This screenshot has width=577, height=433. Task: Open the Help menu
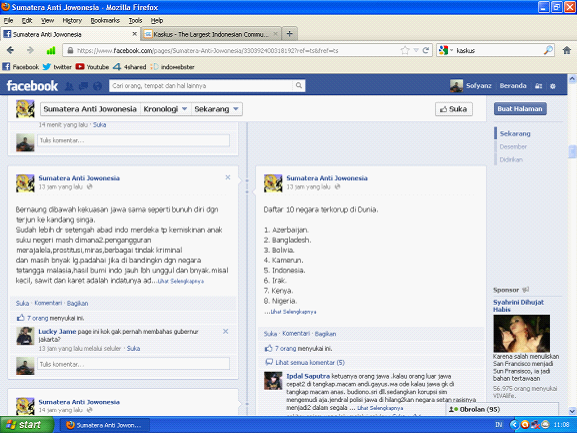(157, 21)
